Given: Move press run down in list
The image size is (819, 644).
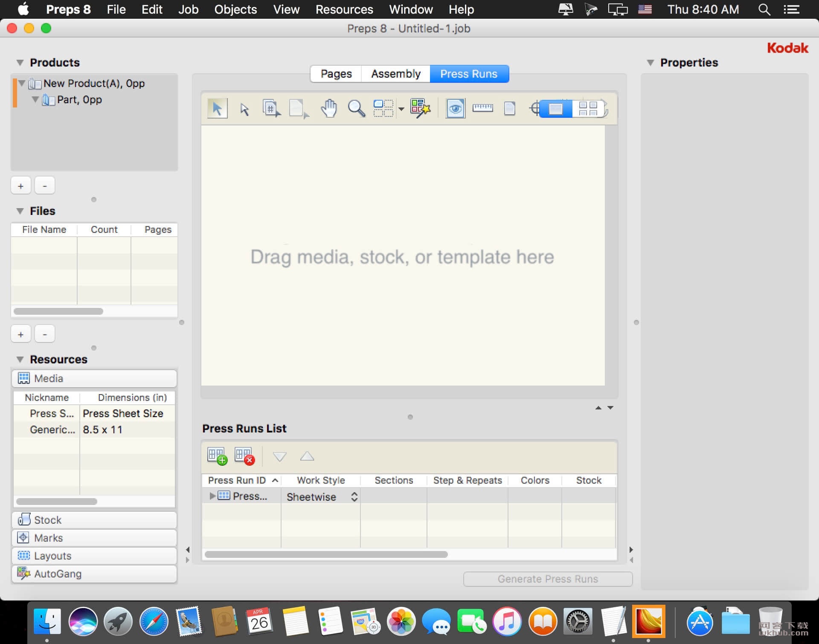Looking at the screenshot, I should point(280,457).
